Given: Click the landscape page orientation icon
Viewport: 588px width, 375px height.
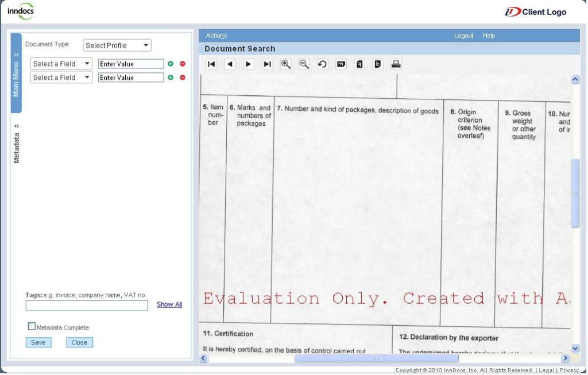Looking at the screenshot, I should (x=341, y=64).
